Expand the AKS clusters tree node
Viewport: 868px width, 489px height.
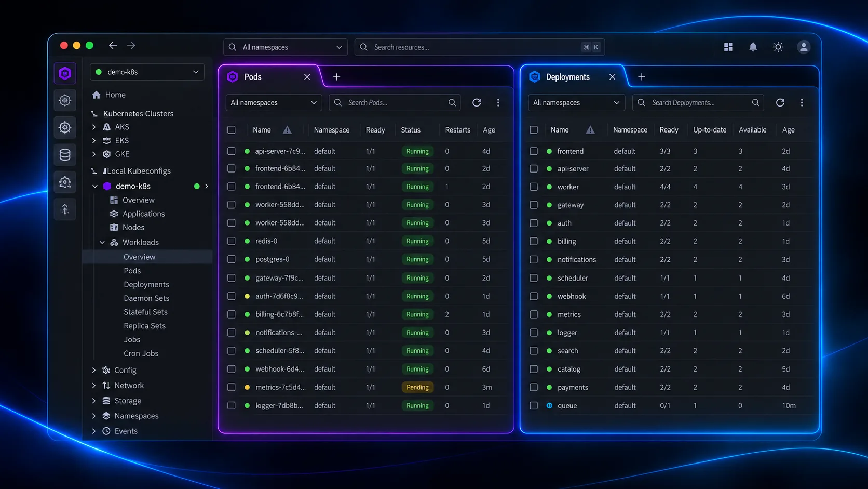point(94,127)
